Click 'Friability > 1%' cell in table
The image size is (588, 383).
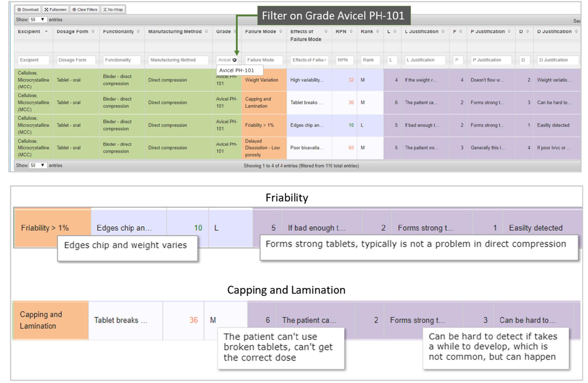coord(264,125)
